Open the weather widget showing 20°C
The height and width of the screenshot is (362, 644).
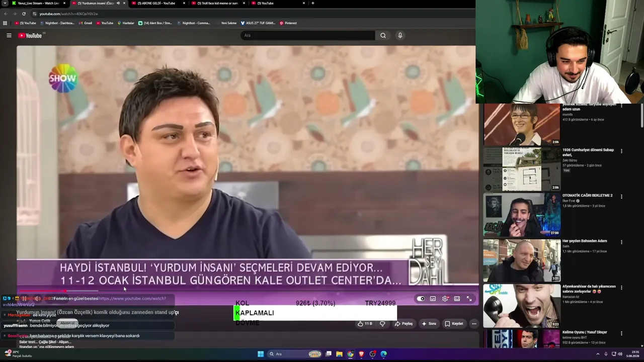tap(18, 354)
